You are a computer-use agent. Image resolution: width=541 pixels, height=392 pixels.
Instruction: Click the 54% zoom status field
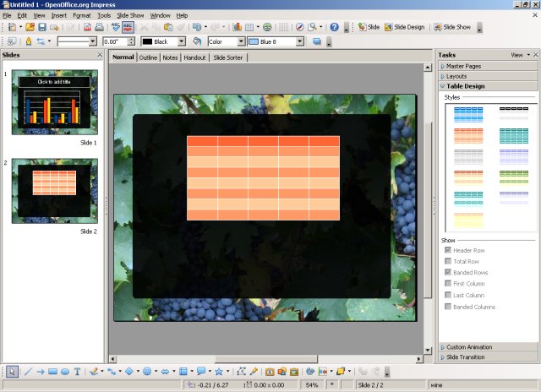(x=312, y=384)
